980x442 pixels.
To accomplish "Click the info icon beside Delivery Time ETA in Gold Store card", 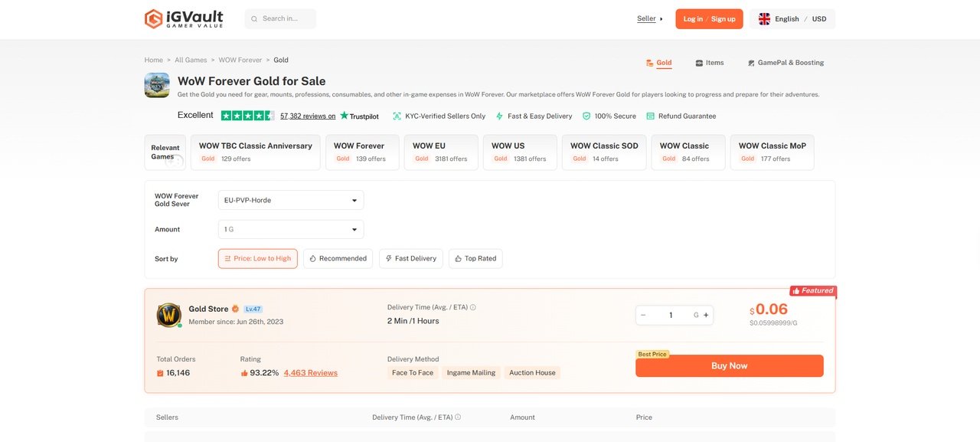I will (472, 307).
